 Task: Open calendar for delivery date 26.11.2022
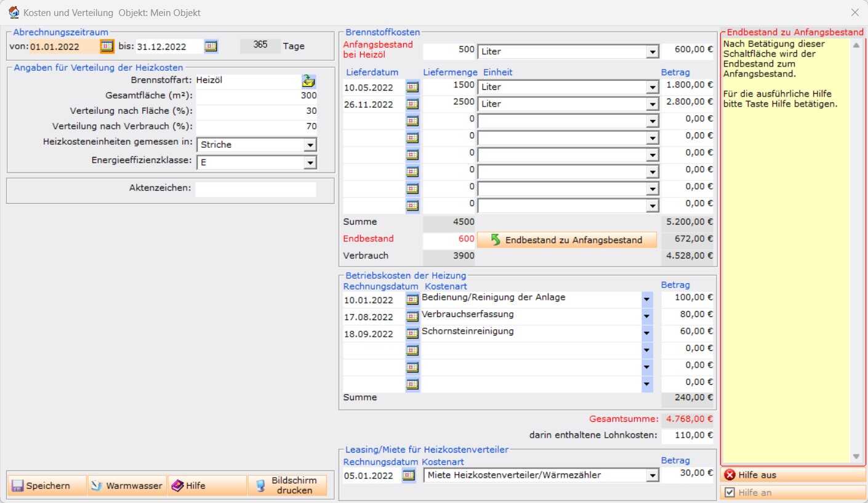412,104
